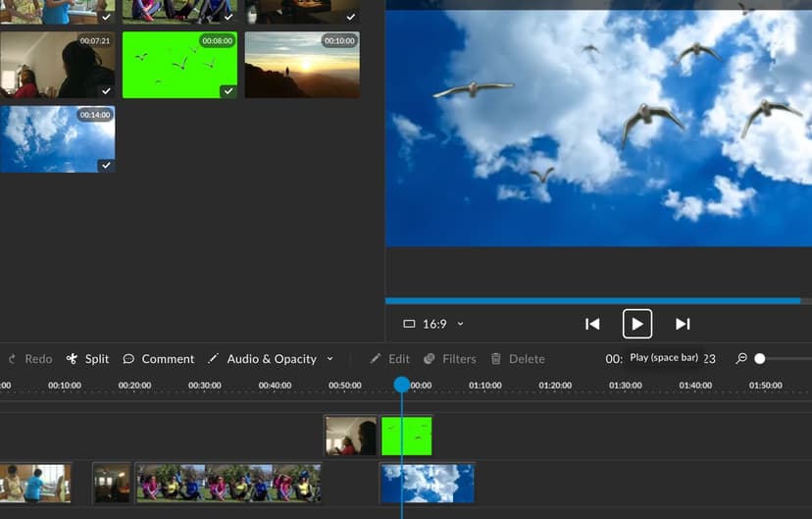The image size is (812, 519).
Task: Click the playhead marker on timeline
Action: [x=401, y=385]
